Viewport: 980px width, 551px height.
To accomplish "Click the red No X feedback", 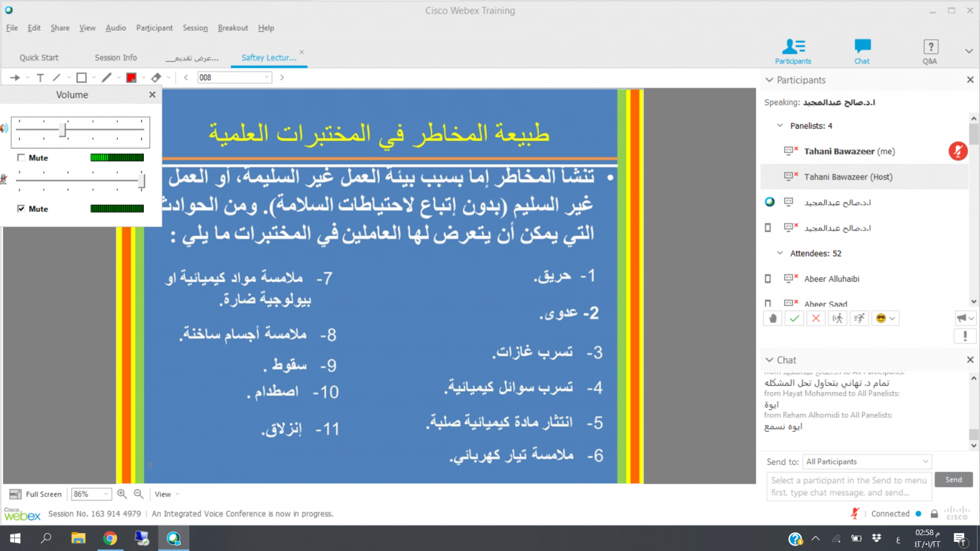I will coord(816,318).
